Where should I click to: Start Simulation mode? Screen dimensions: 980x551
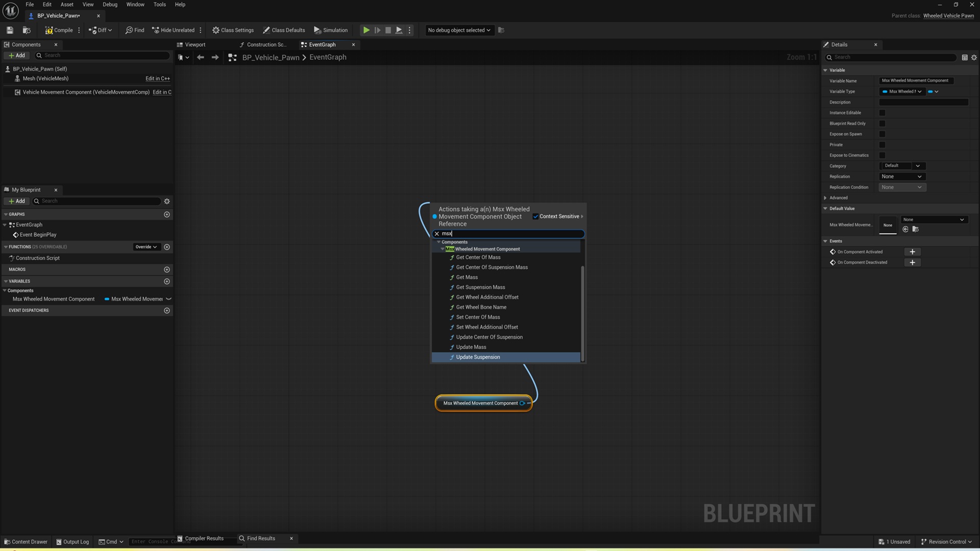[331, 30]
